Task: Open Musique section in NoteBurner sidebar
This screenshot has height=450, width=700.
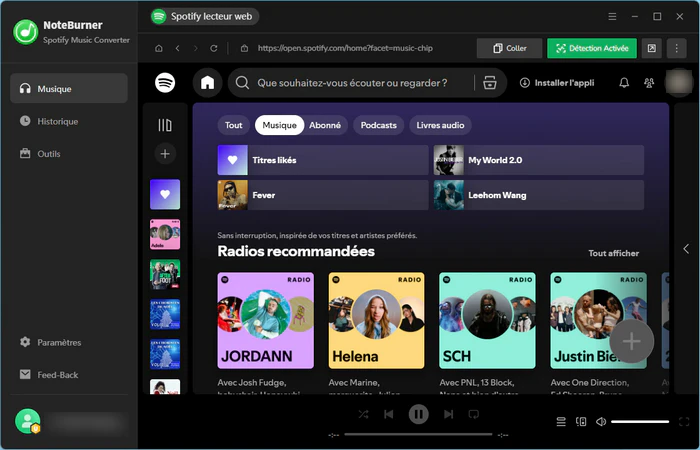Action: pos(69,89)
